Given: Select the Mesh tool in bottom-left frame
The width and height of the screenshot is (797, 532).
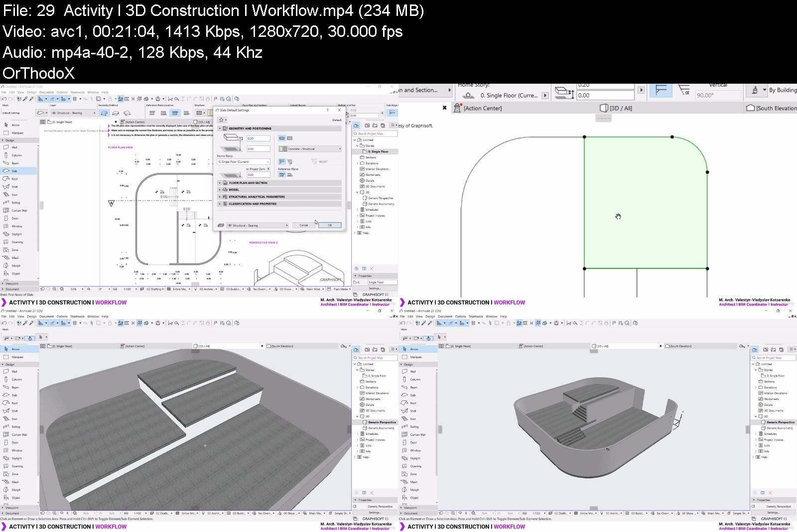Looking at the screenshot, I should coord(15,482).
